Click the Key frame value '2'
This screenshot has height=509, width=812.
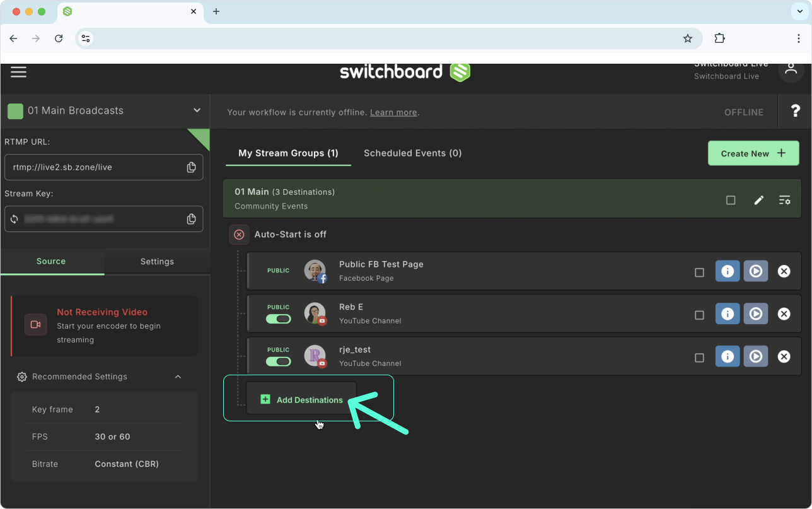pos(98,409)
